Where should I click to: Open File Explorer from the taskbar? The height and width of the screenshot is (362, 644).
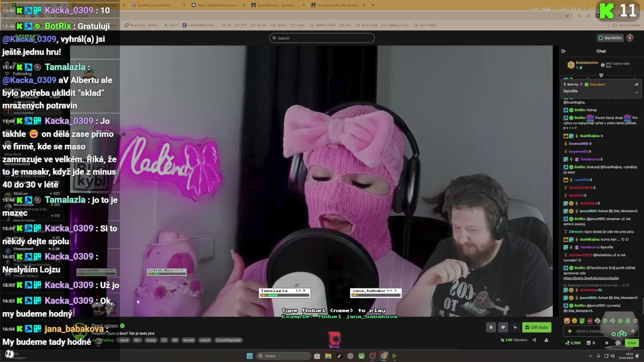328,356
